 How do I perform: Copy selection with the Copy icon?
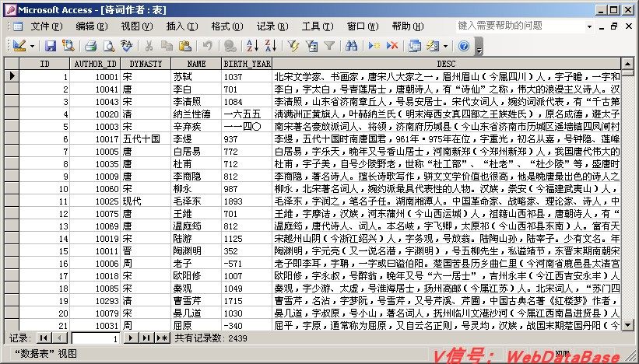click(167, 46)
